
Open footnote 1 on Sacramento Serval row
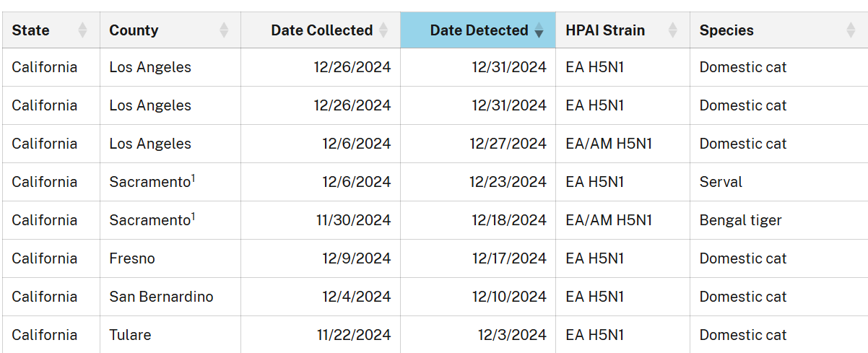coord(194,178)
